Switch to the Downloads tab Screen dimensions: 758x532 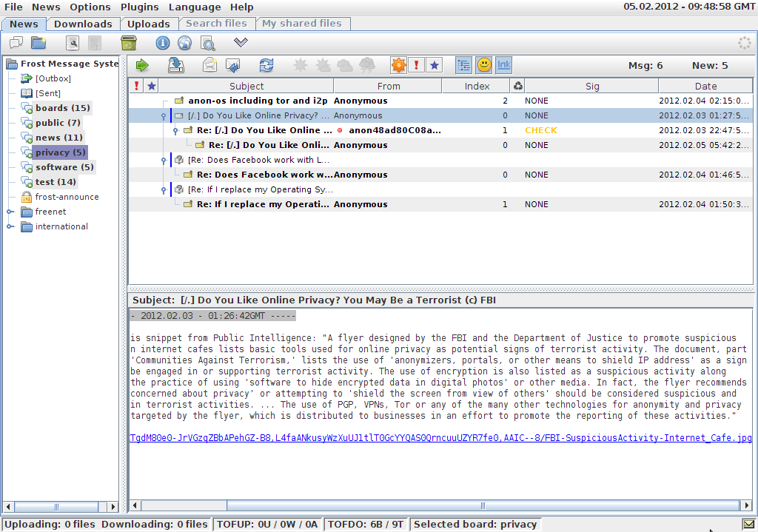(x=83, y=24)
